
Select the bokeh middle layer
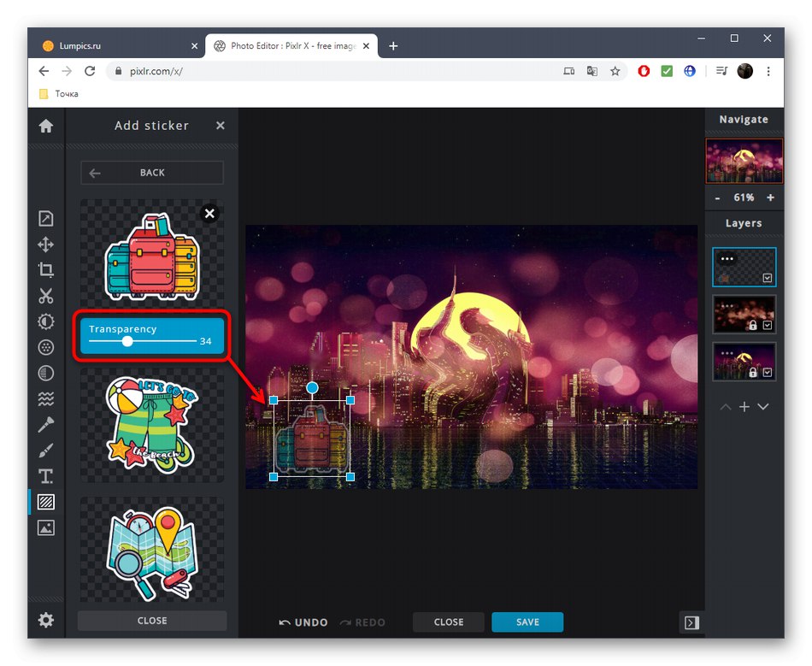[744, 315]
